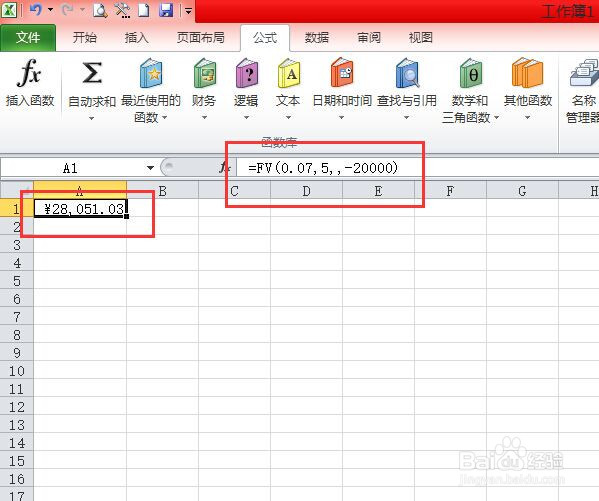Click the 自动求和 sigma icon
599x501 pixels.
pos(92,73)
